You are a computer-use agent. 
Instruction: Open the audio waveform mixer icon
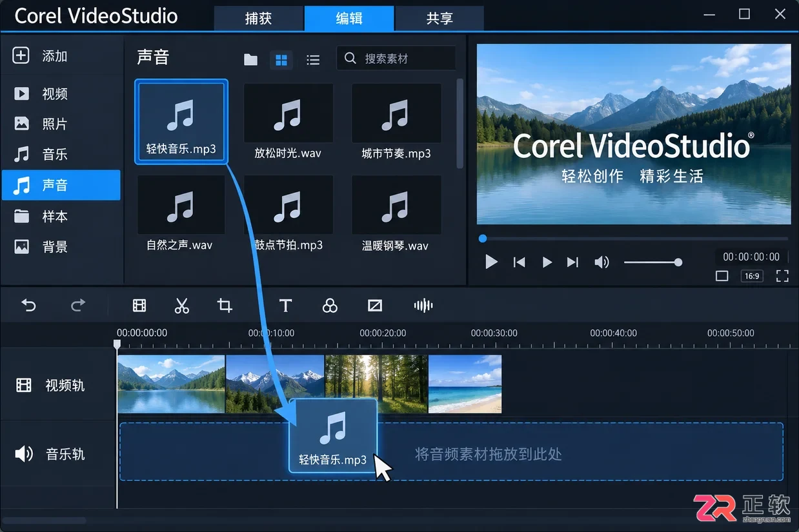pyautogui.click(x=423, y=306)
